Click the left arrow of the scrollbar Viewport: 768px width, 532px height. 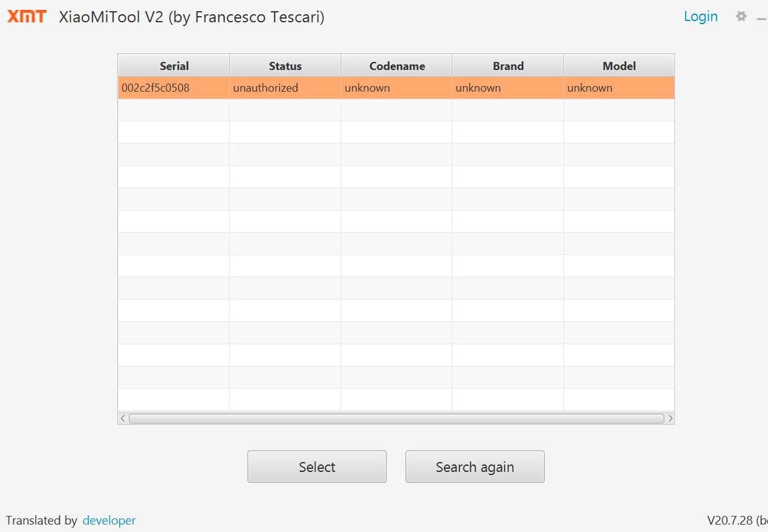click(122, 418)
